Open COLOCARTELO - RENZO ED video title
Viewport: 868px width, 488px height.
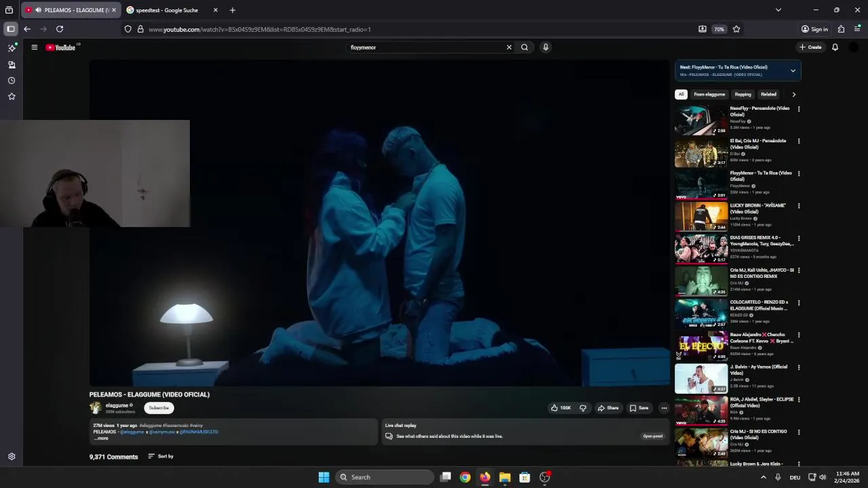click(x=759, y=306)
